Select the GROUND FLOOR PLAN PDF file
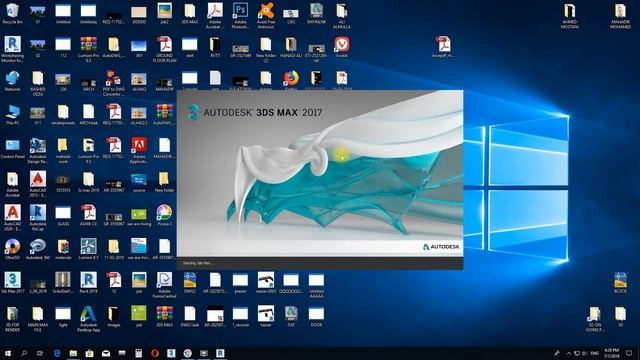The height and width of the screenshot is (360, 640). pos(164,49)
